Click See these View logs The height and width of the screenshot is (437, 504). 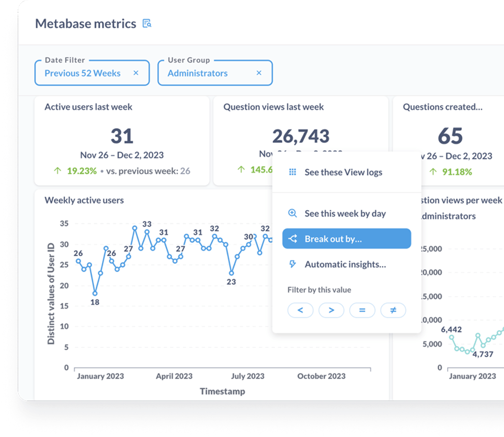343,172
